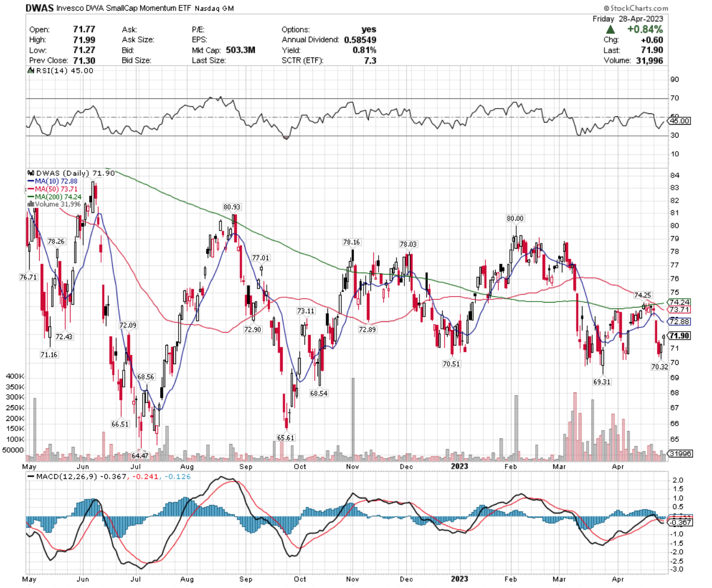Select the DWAS ticker symbol in header
The image size is (712, 588).
pyautogui.click(x=39, y=8)
